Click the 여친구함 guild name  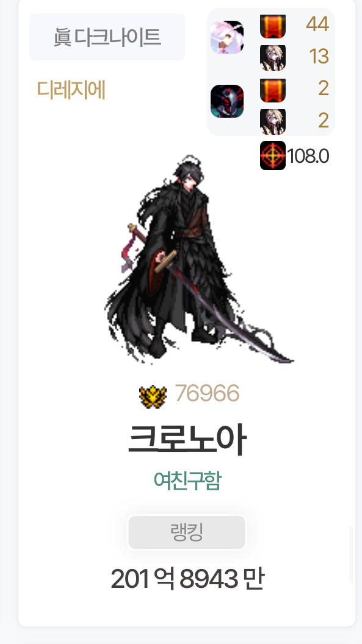point(187,480)
